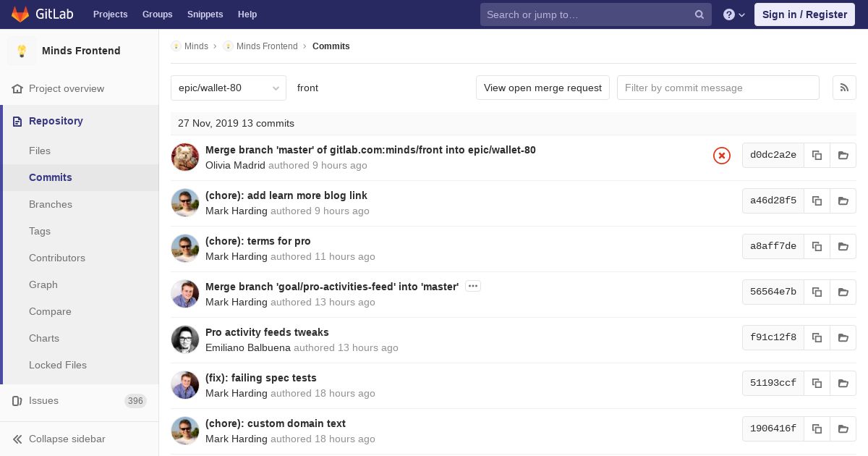
Task: Click the GitLab logo in header
Action: coord(41,14)
